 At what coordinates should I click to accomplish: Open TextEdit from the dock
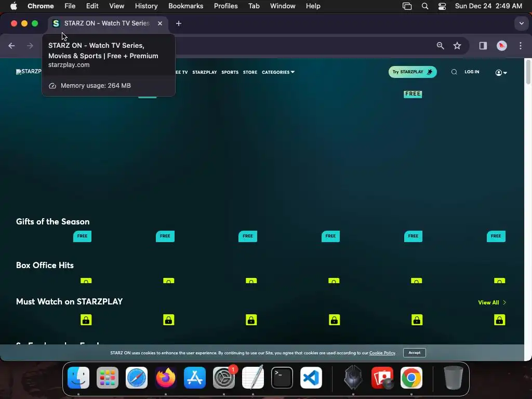[x=253, y=378]
